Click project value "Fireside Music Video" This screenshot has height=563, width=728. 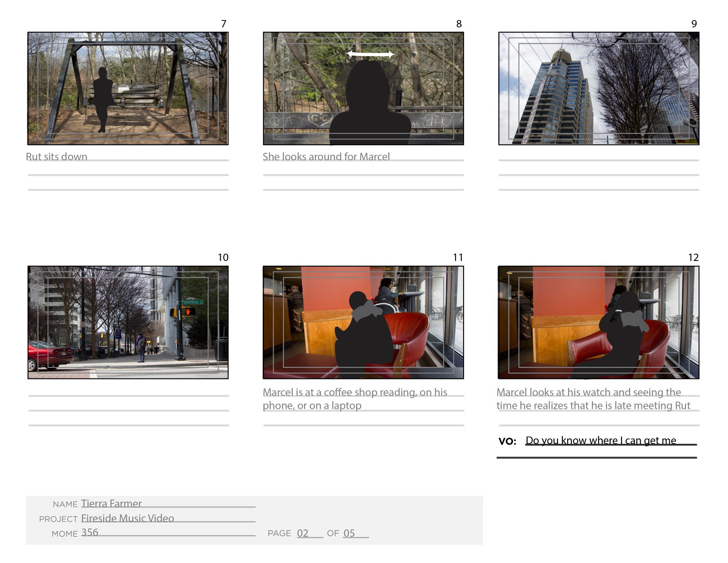click(128, 518)
